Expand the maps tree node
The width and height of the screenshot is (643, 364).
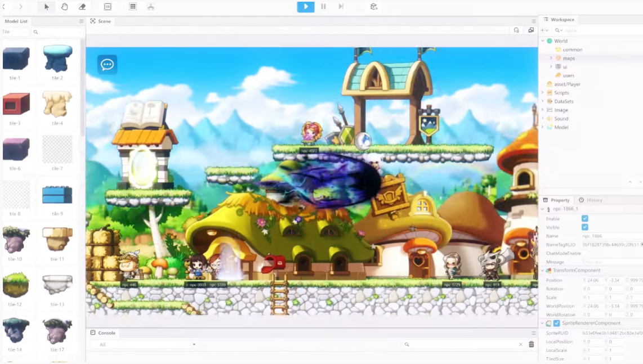(551, 58)
